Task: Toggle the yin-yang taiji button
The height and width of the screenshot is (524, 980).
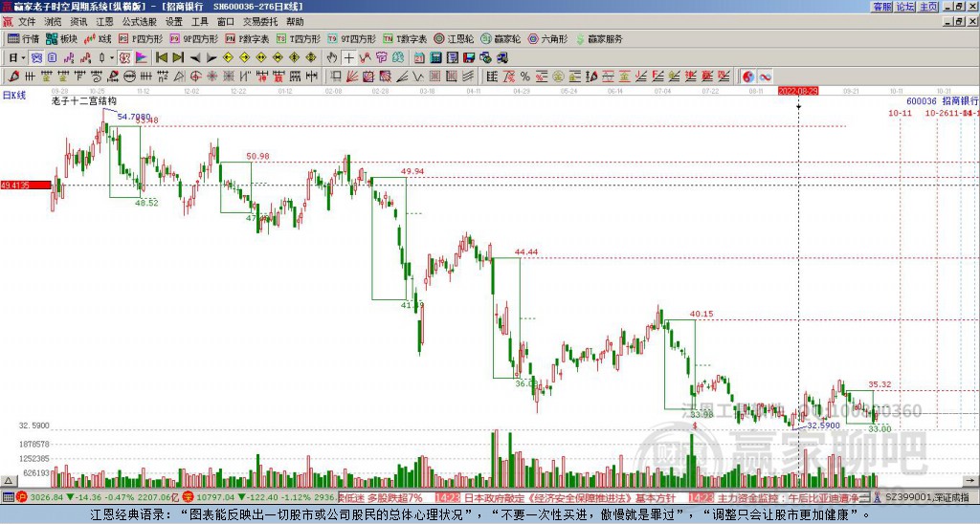Action: coord(748,76)
